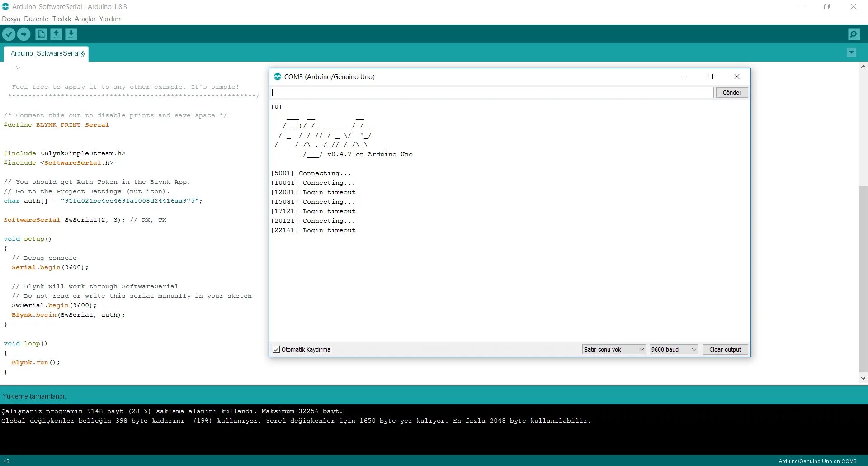Viewport: 868px width, 466px height.
Task: Click the '#define BLYNK_PRINT Serial' line
Action: 57,125
